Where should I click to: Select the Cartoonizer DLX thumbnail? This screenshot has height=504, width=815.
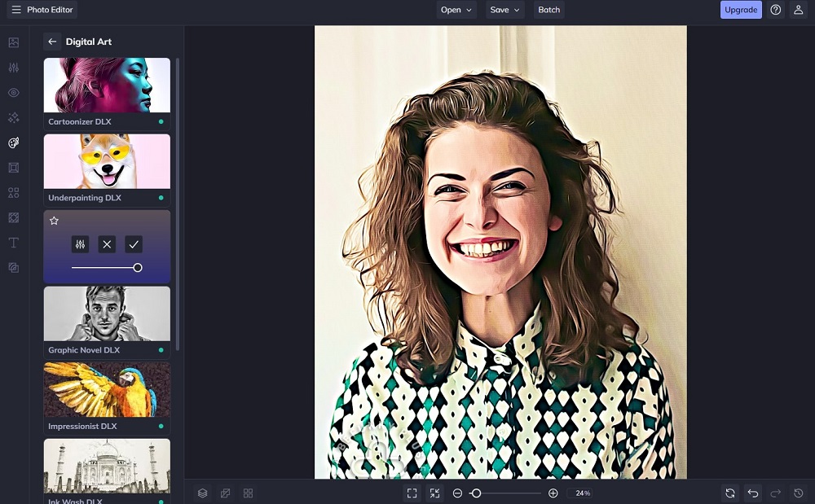tap(107, 85)
